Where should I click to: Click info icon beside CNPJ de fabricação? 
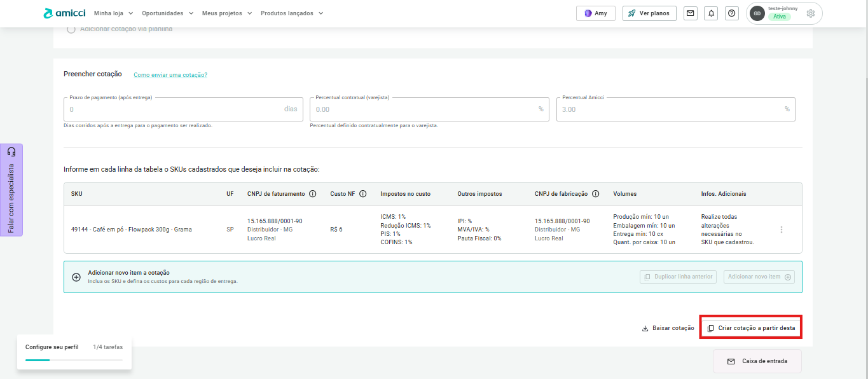(596, 194)
